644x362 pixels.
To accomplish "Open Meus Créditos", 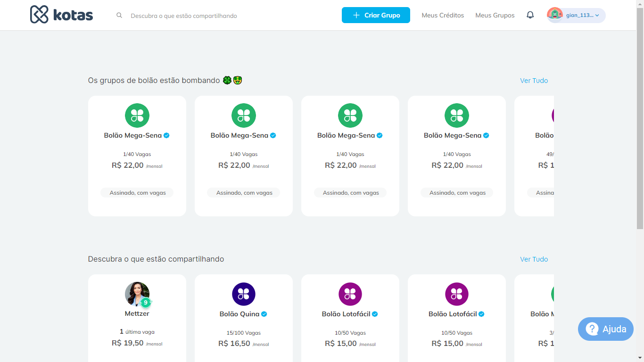I will tap(443, 15).
